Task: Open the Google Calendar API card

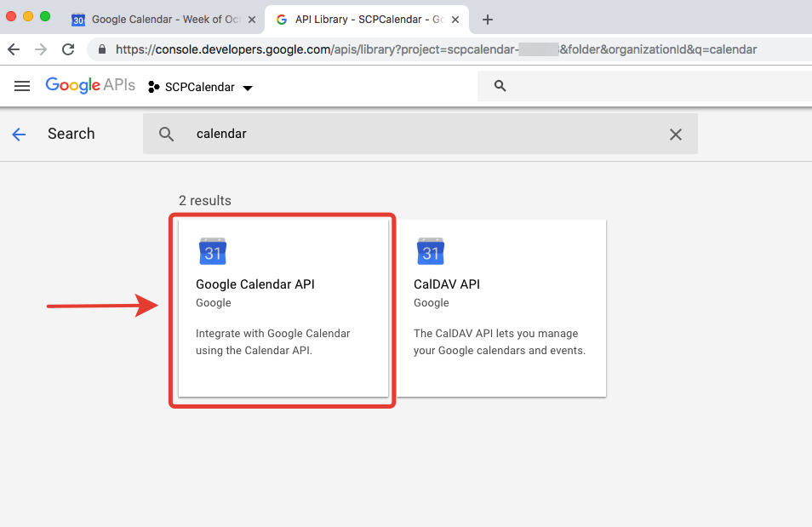Action: tap(283, 308)
